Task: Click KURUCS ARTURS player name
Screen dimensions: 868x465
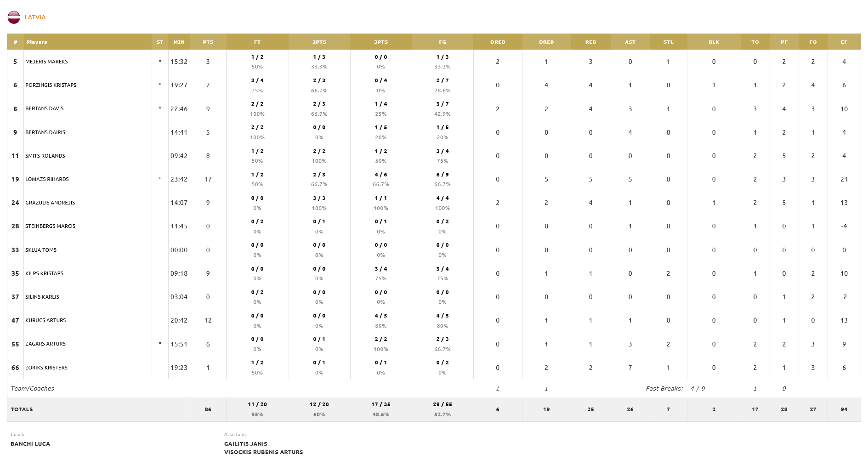Action: [45, 320]
